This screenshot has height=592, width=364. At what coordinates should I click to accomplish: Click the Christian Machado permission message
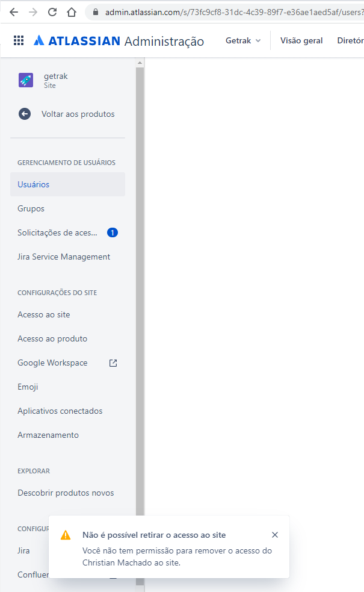click(177, 556)
